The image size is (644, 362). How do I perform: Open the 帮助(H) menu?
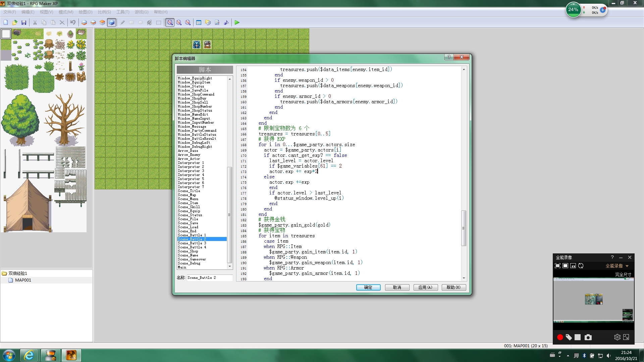pos(161,12)
